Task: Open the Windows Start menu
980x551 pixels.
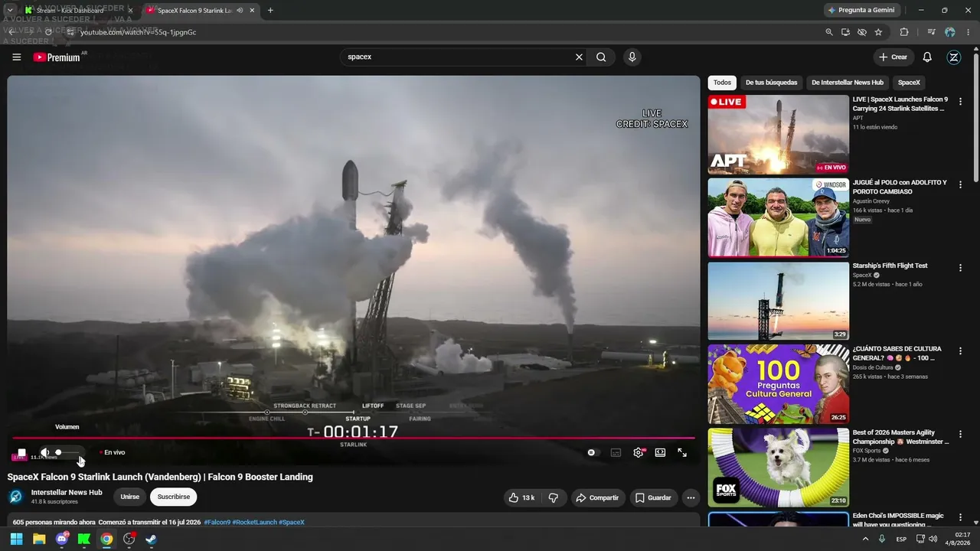Action: click(16, 539)
